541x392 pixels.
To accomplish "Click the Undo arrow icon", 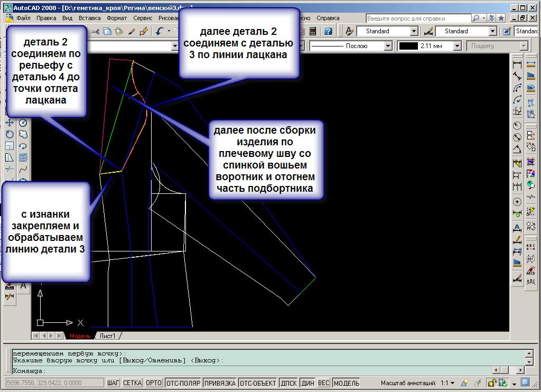I will point(160,31).
